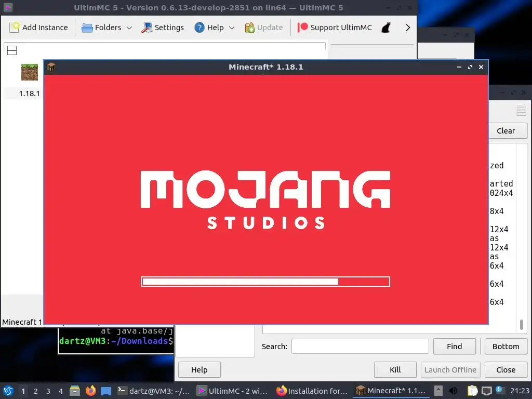Image resolution: width=532 pixels, height=399 pixels.
Task: Click the 'Minecraft 1' status bar text
Action: point(22,322)
